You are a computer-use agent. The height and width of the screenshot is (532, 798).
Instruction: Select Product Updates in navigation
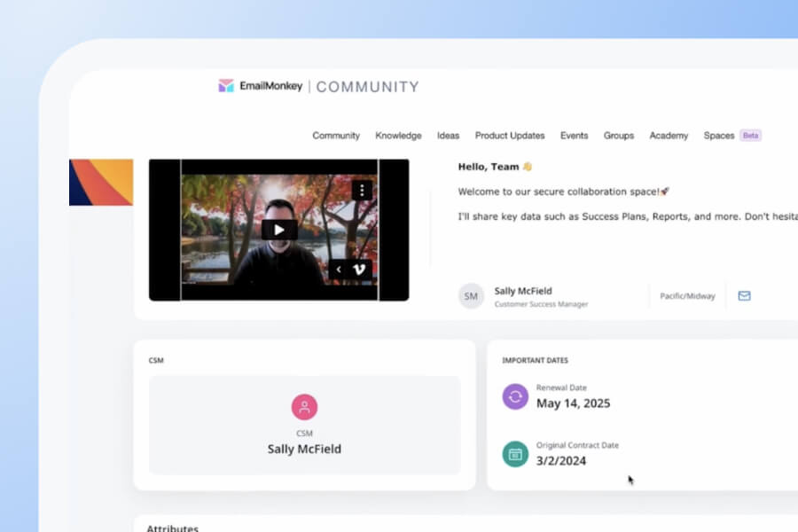click(510, 136)
